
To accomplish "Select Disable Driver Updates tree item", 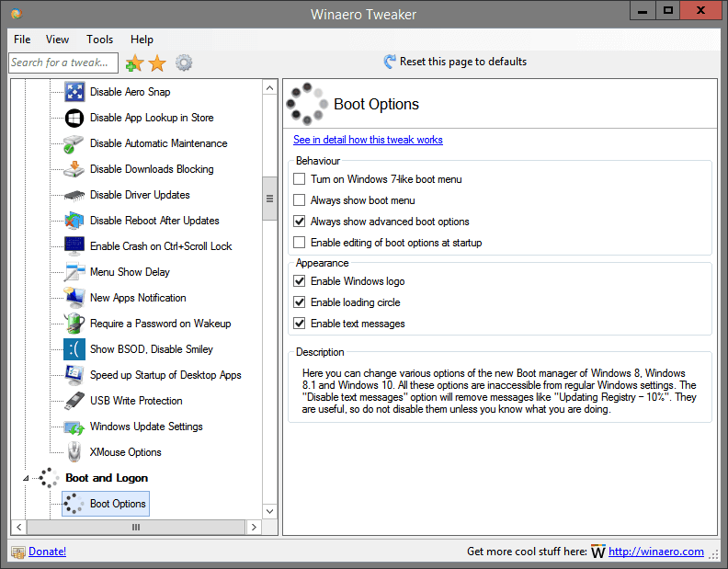I will point(140,195).
